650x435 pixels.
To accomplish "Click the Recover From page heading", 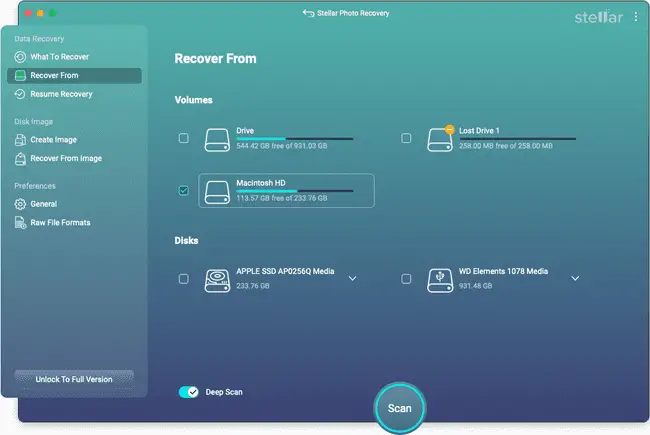I will point(215,58).
